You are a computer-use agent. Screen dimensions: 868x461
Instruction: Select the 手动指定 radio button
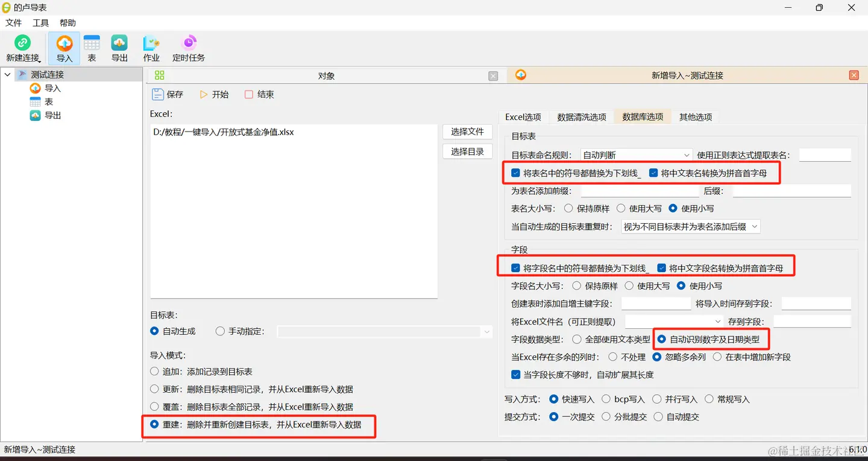tap(220, 331)
